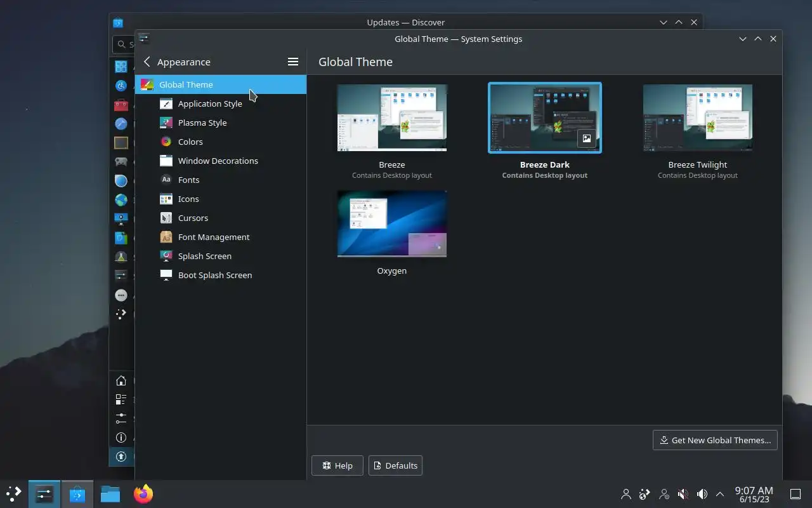Select Discover's science flask category icon

coord(121,257)
